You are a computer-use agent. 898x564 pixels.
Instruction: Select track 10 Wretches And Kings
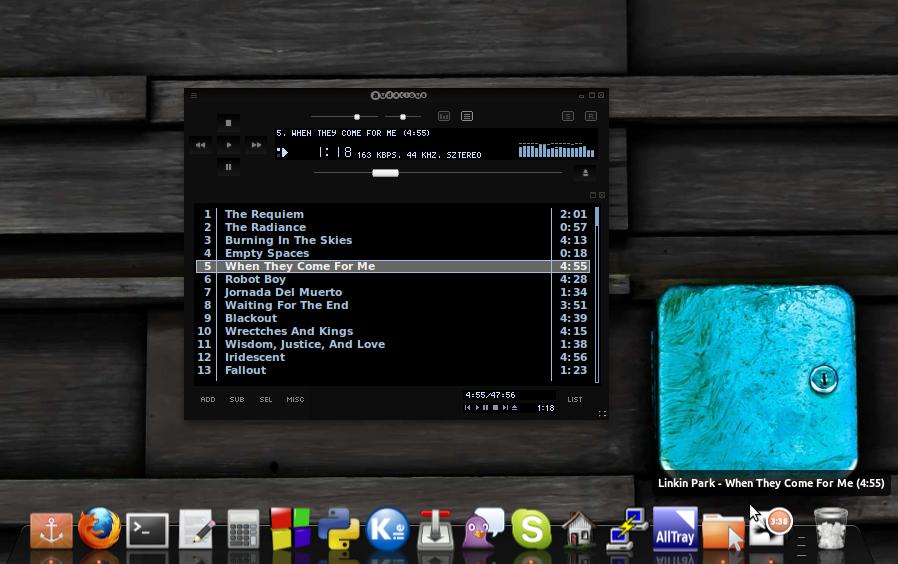click(393, 331)
